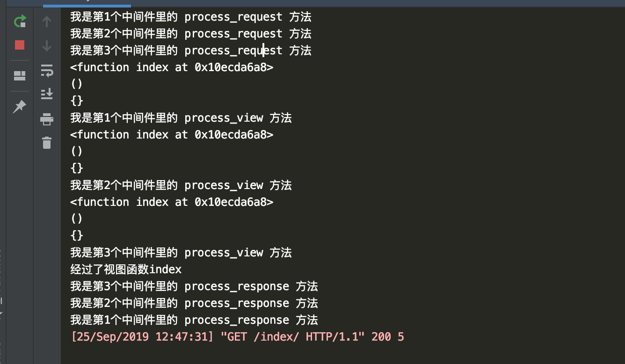Click the Down the Stack Trace arrow
The height and width of the screenshot is (364, 625).
click(47, 46)
